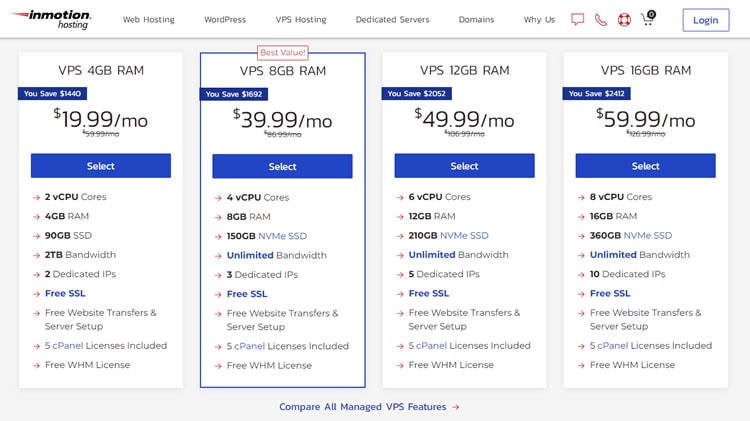This screenshot has height=421, width=750.
Task: Click the Best Value! badge
Action: pos(283,53)
